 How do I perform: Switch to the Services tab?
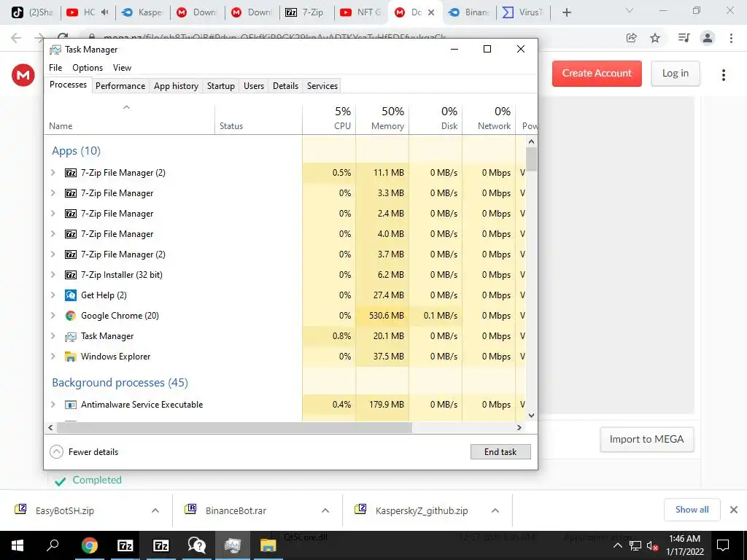point(322,86)
